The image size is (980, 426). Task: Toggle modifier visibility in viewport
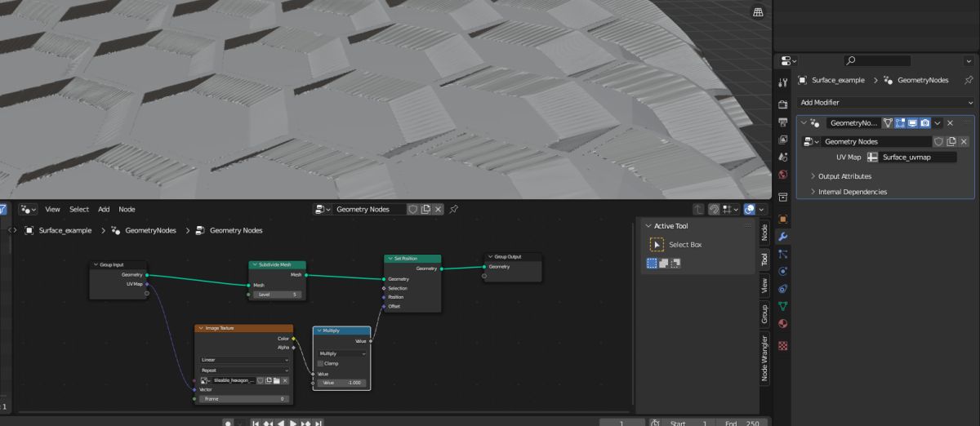coord(912,122)
